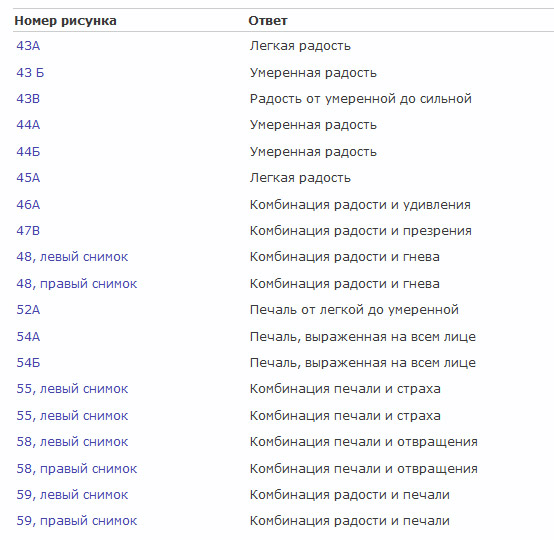Open the 43 Б figure link

(x=30, y=73)
